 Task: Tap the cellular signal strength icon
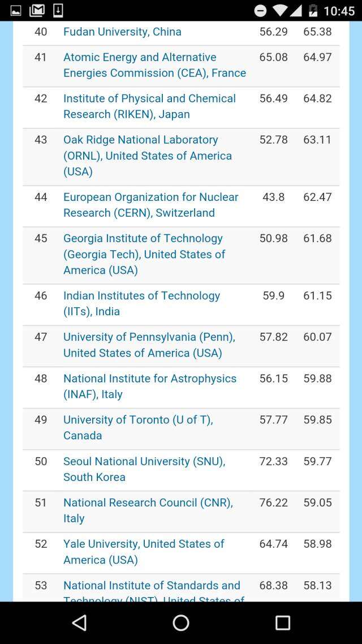pyautogui.click(x=296, y=11)
